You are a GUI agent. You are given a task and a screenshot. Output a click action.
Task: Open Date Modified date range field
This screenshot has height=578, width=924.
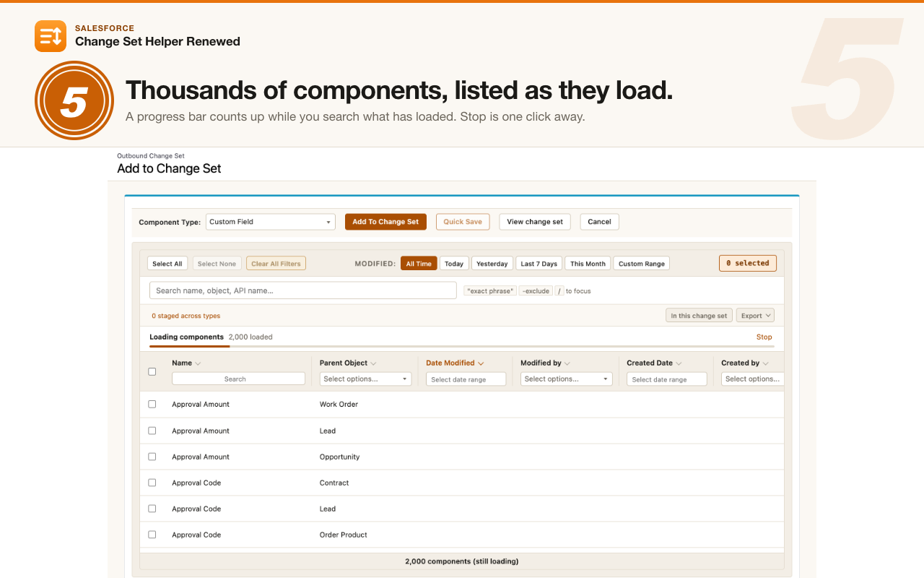pos(466,379)
